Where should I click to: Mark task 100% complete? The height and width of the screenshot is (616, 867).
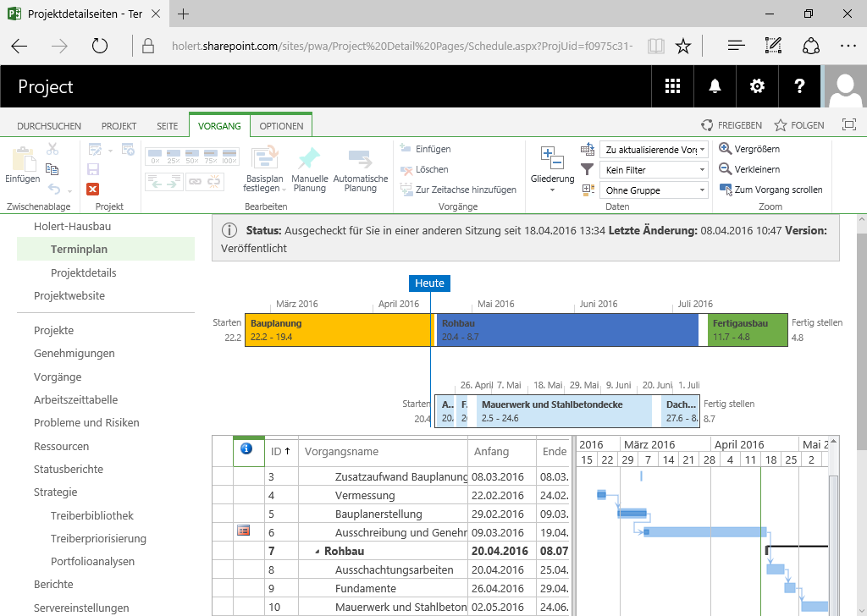pos(229,157)
